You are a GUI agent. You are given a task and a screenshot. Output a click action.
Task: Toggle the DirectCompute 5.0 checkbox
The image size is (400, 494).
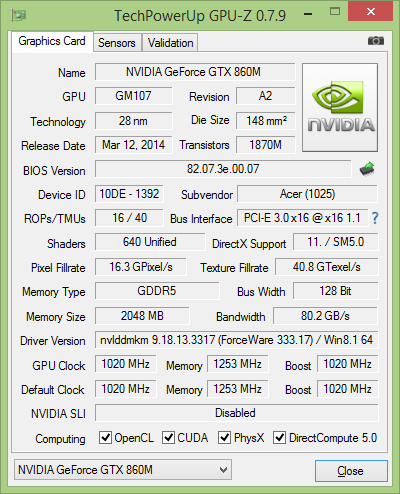[279, 437]
